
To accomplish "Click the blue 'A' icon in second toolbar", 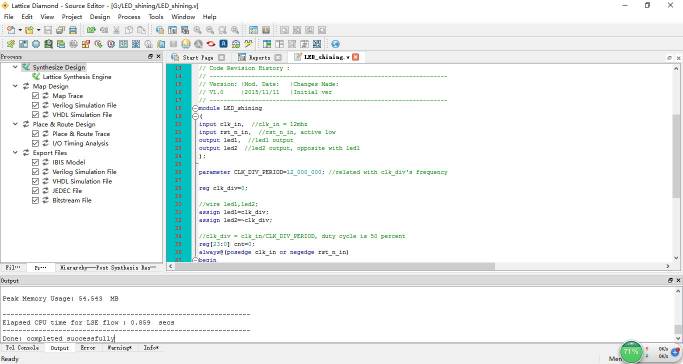I will [223, 44].
